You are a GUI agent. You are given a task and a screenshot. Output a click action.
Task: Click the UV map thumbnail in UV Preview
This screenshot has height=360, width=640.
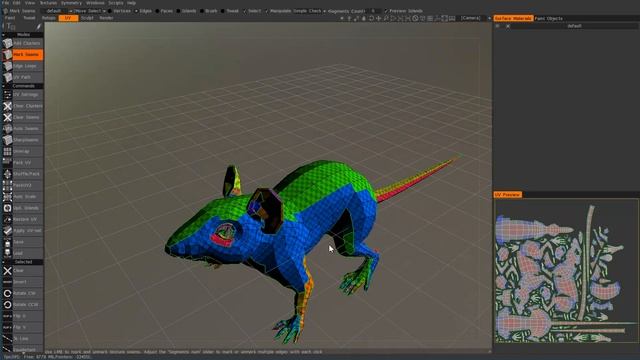click(566, 271)
